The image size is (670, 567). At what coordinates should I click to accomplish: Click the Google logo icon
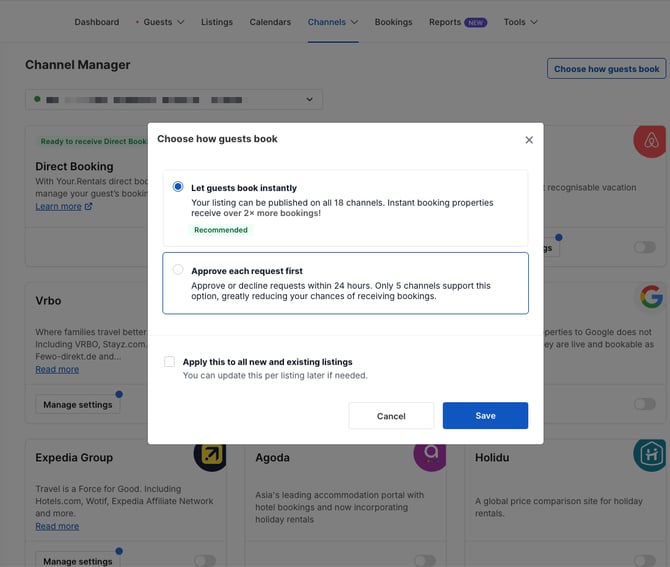click(651, 296)
